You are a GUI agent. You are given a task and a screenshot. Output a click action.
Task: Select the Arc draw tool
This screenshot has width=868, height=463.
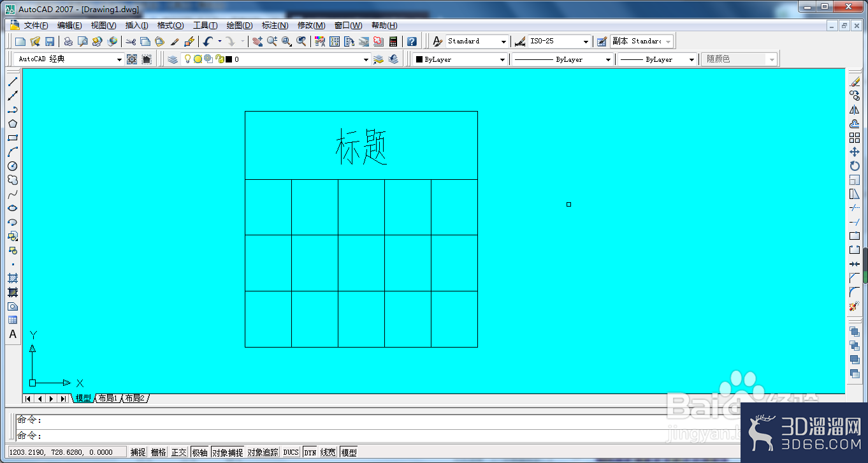pos(13,152)
